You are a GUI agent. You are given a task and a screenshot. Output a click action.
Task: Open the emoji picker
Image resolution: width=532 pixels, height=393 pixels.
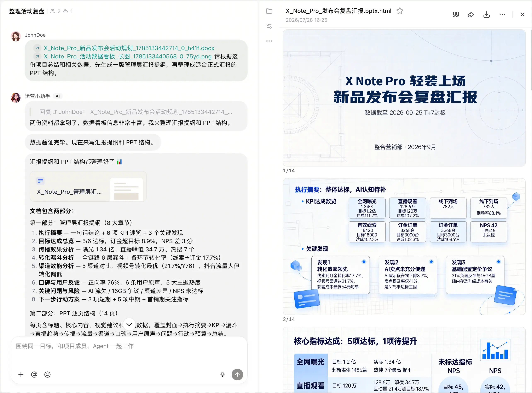[x=47, y=375]
